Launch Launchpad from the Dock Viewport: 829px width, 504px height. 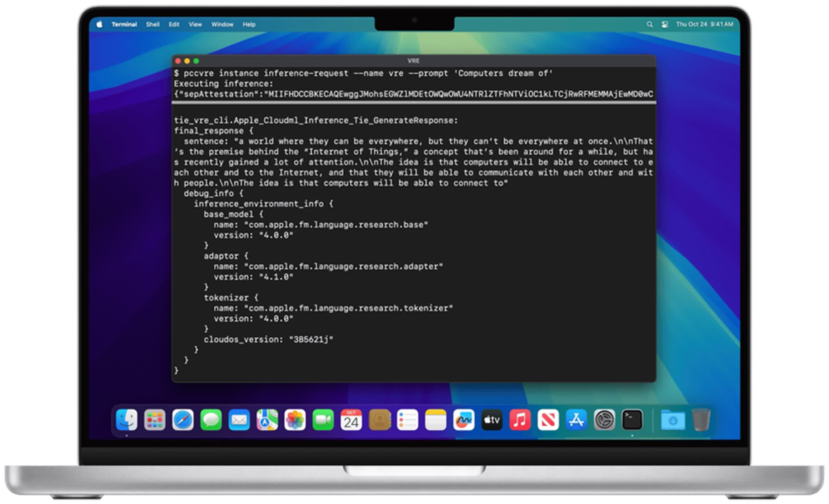coord(155,420)
